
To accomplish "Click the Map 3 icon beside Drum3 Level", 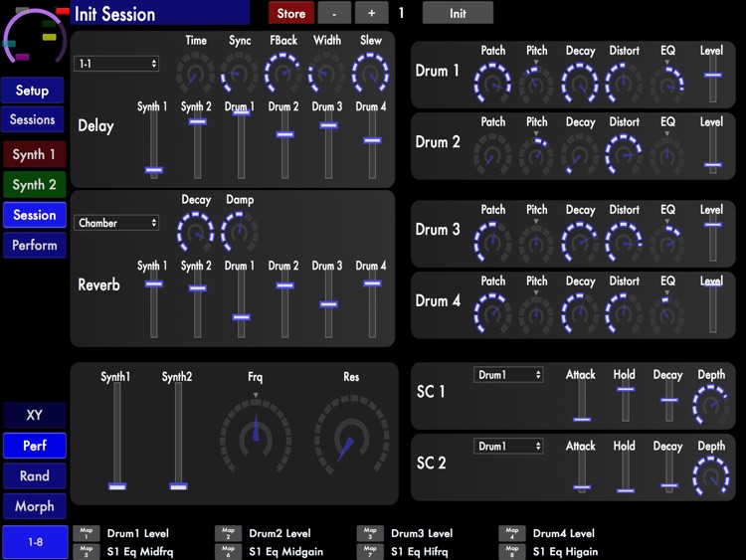I will point(370,533).
